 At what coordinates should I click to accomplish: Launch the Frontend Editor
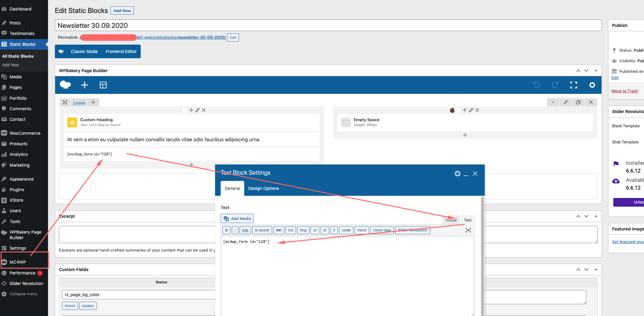(121, 51)
